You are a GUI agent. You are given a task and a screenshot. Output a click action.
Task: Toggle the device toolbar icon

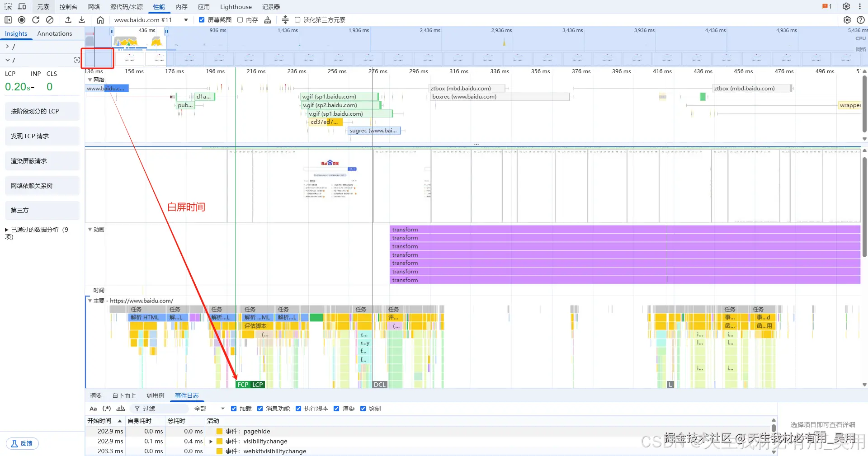tap(22, 7)
